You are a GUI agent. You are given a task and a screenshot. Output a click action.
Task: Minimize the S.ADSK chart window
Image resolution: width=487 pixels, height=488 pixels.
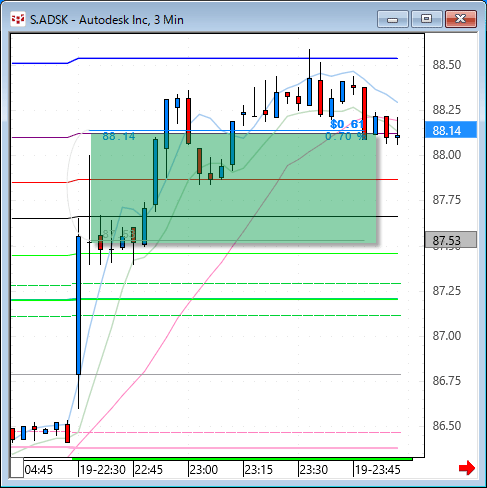click(x=393, y=19)
